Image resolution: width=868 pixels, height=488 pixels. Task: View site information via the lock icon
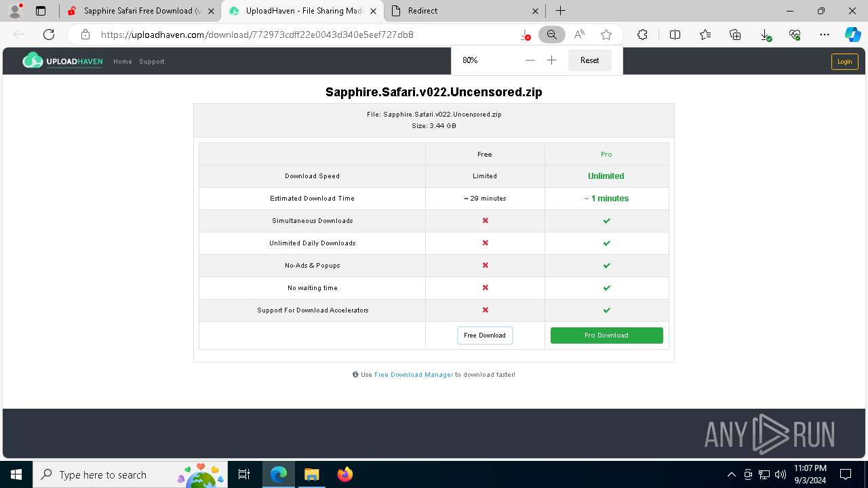click(85, 35)
